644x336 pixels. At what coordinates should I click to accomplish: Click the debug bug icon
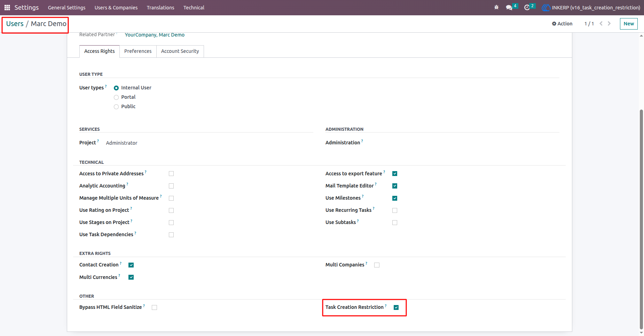click(496, 7)
